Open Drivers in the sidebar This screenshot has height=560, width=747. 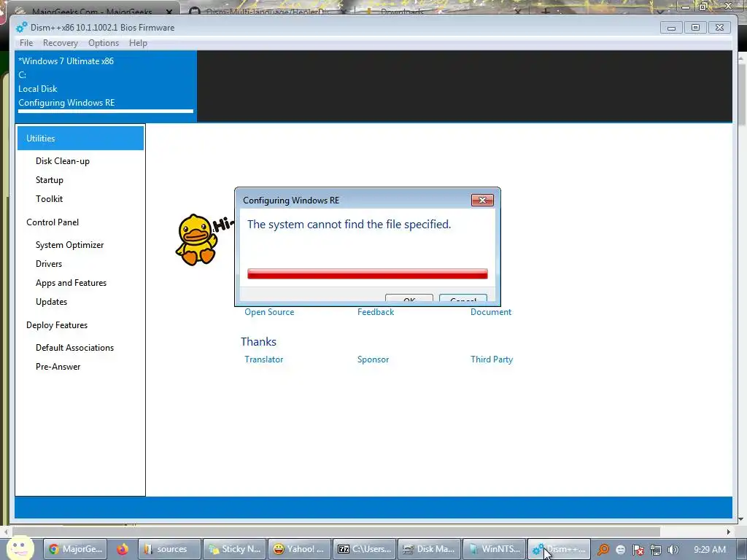[49, 264]
